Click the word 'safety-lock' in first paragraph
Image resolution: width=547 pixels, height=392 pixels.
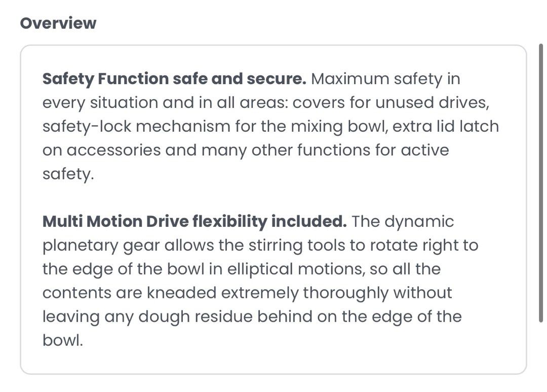pyautogui.click(x=87, y=126)
